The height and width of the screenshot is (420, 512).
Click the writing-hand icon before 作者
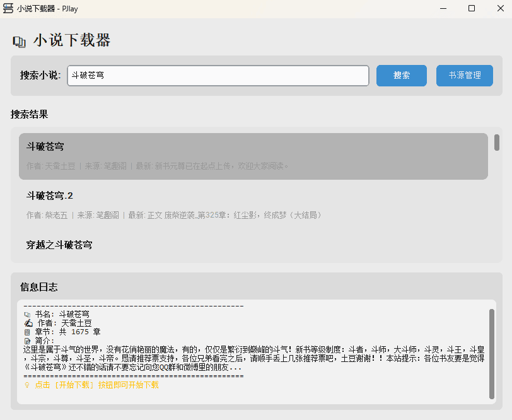click(29, 324)
